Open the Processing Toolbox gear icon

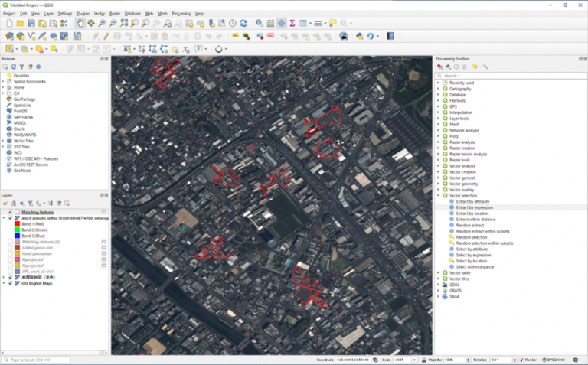[x=281, y=23]
